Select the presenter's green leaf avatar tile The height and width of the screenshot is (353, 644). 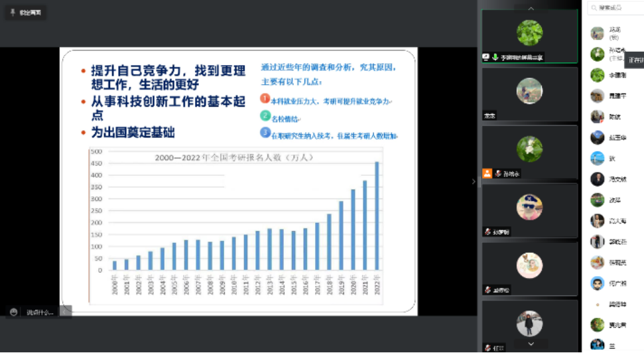[529, 33]
